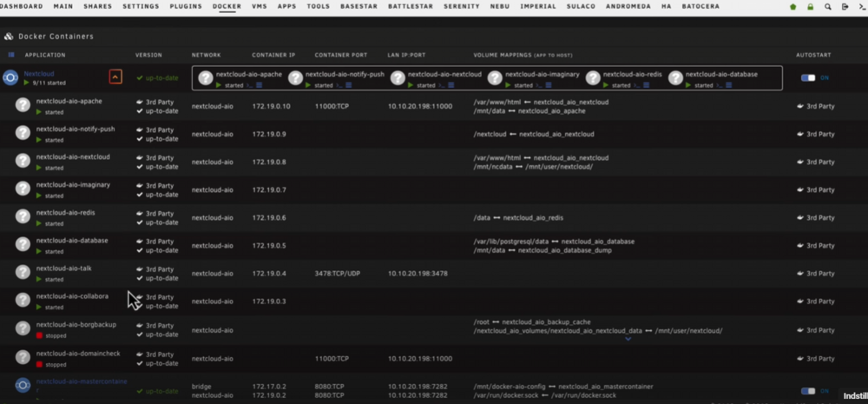The height and width of the screenshot is (404, 868).
Task: Open the Plugins tab
Action: click(x=186, y=6)
